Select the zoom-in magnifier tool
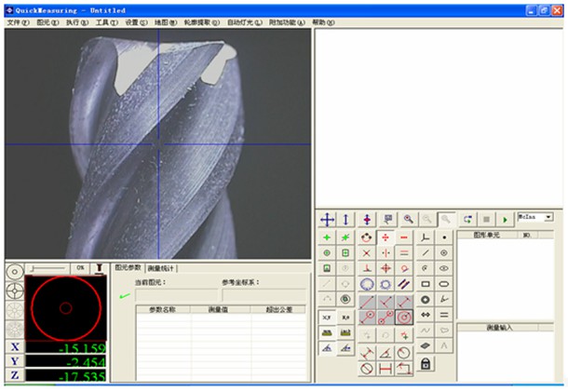Viewport: 568px width, 392px height. tap(408, 219)
